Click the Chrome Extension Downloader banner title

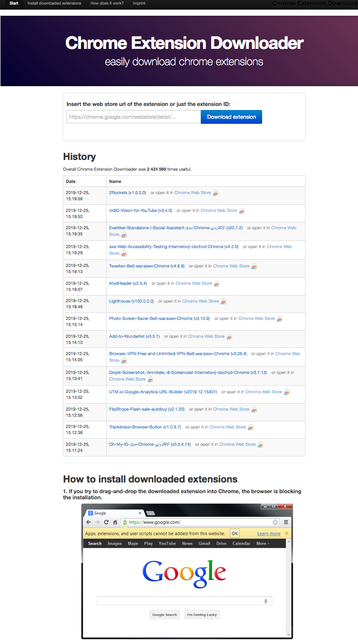184,43
